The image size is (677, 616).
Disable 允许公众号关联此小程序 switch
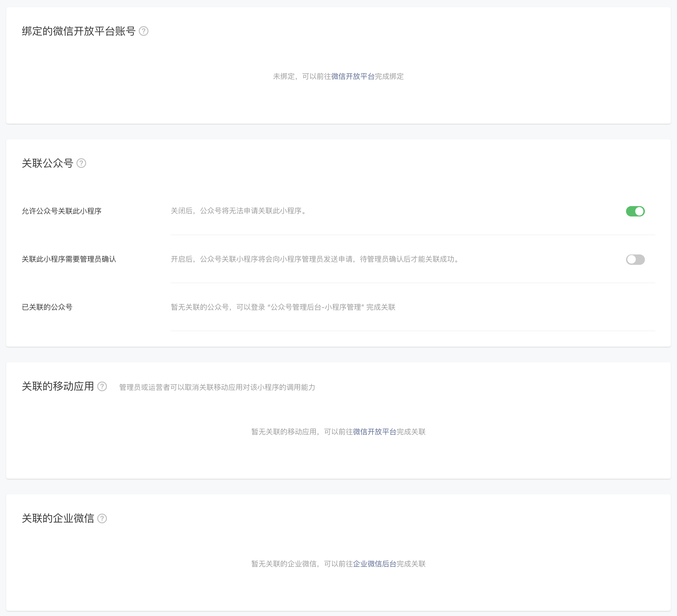tap(635, 211)
